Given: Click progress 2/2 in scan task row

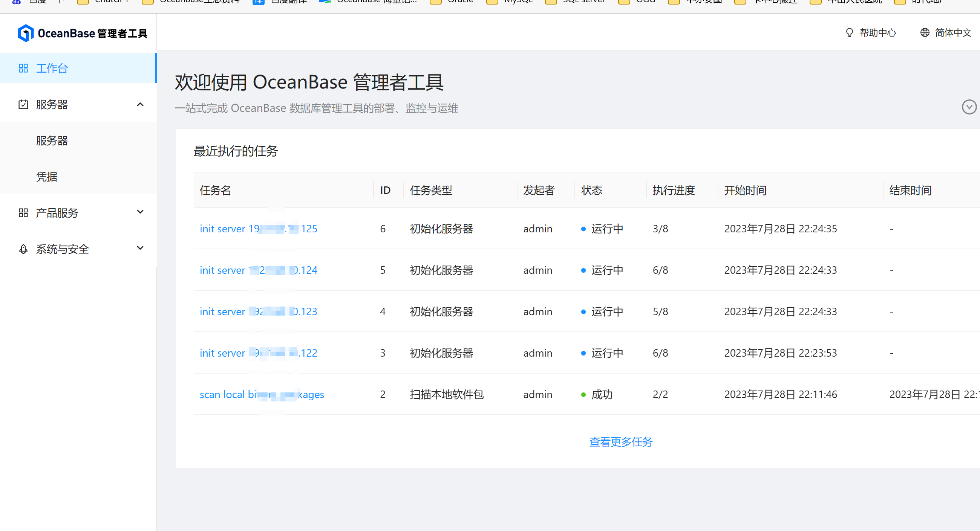Looking at the screenshot, I should [660, 395].
